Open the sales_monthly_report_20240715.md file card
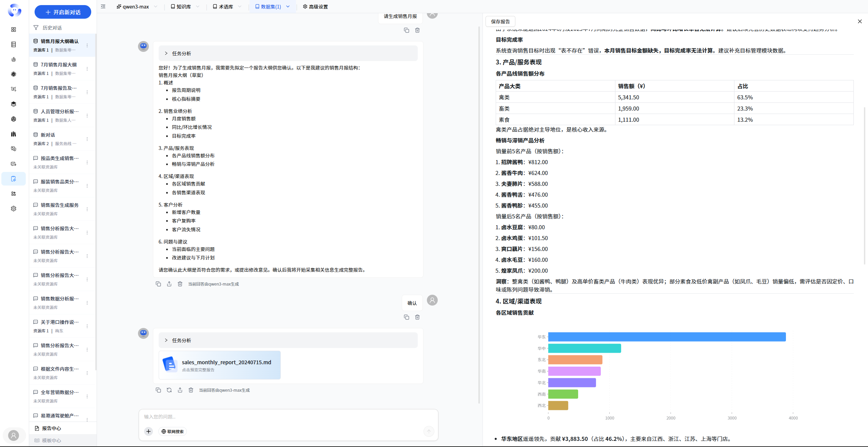This screenshot has height=447, width=868. [x=220, y=365]
